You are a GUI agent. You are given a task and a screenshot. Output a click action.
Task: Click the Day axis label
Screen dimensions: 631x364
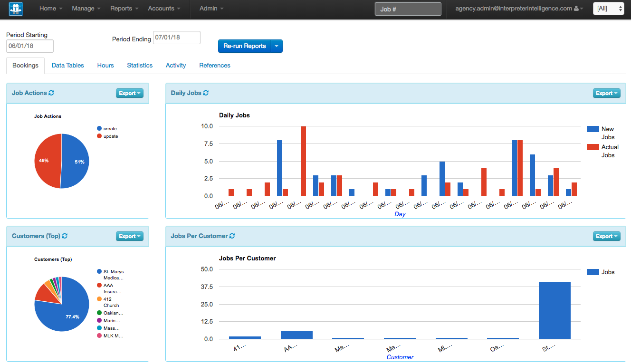click(x=400, y=214)
